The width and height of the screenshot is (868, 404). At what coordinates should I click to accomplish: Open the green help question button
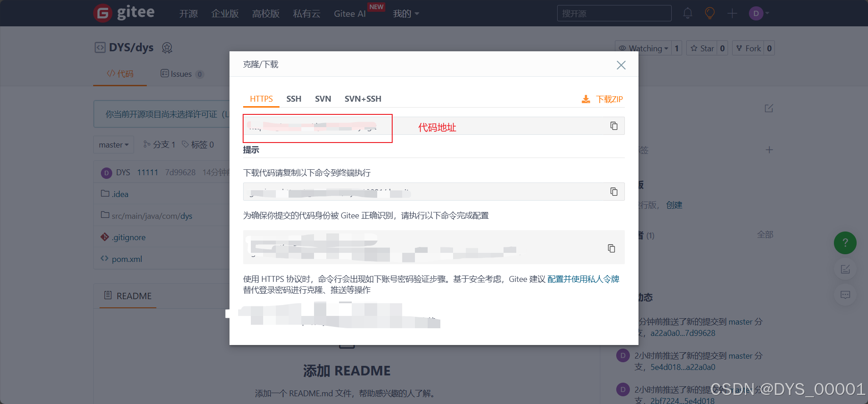pyautogui.click(x=845, y=243)
